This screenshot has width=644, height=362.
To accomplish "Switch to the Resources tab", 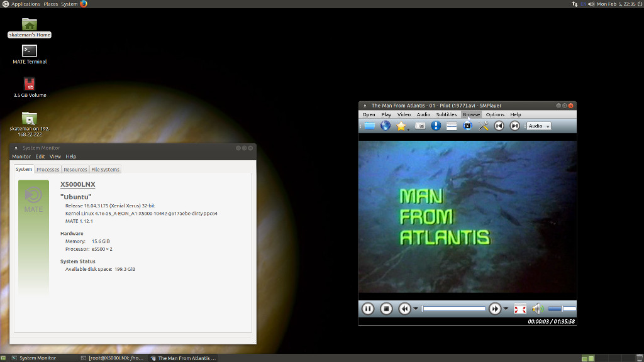I will coord(75,170).
